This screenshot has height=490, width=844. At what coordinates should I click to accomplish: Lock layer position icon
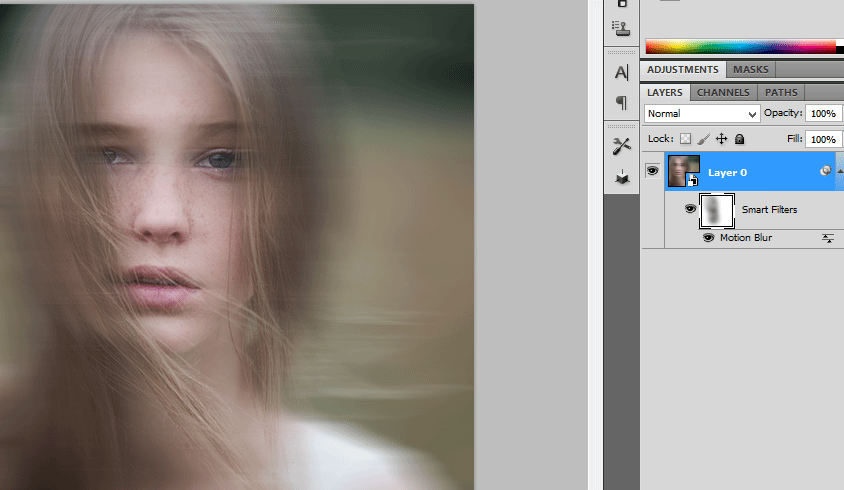pyautogui.click(x=721, y=139)
